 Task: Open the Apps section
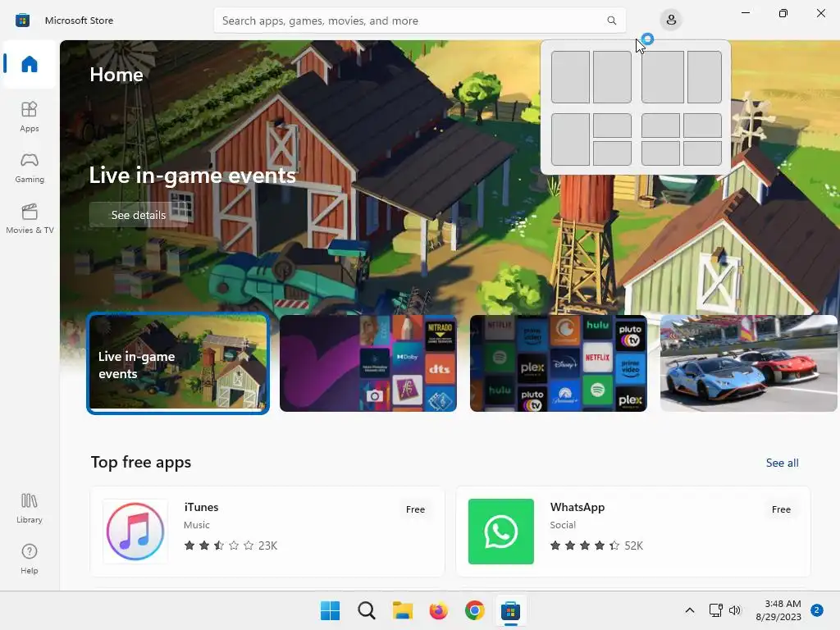click(x=30, y=116)
